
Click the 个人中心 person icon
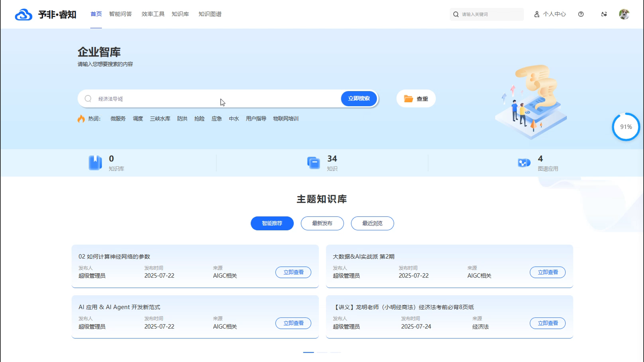(x=537, y=14)
